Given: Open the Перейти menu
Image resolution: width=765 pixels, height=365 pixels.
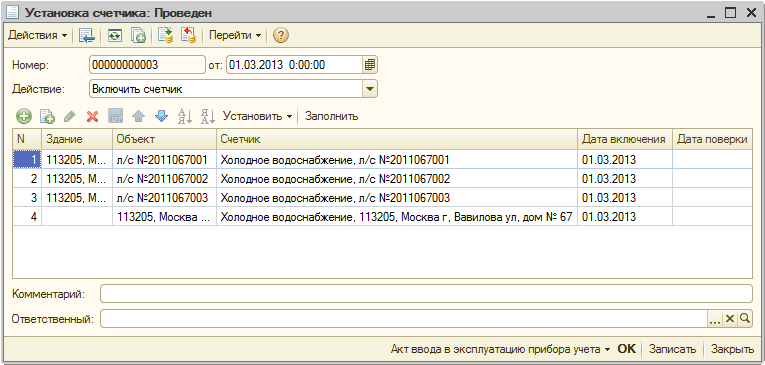Looking at the screenshot, I should click(x=235, y=36).
